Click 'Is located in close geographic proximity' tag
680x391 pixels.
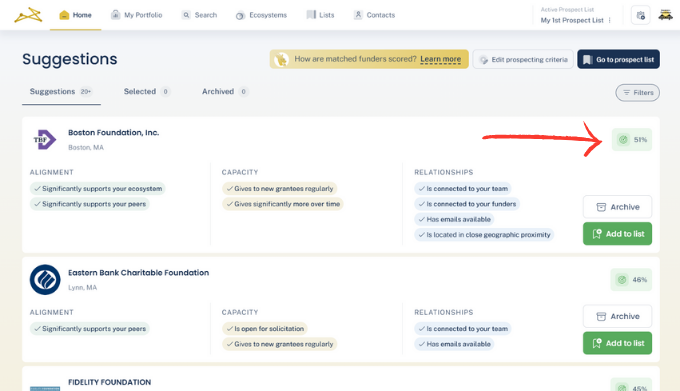pyautogui.click(x=484, y=235)
